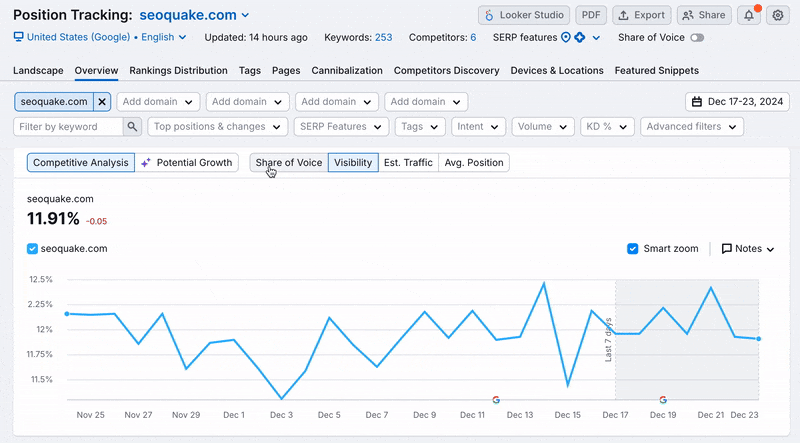Viewport: 800px width, 443px height.
Task: Click Google update marker near Dec 19
Action: (662, 399)
